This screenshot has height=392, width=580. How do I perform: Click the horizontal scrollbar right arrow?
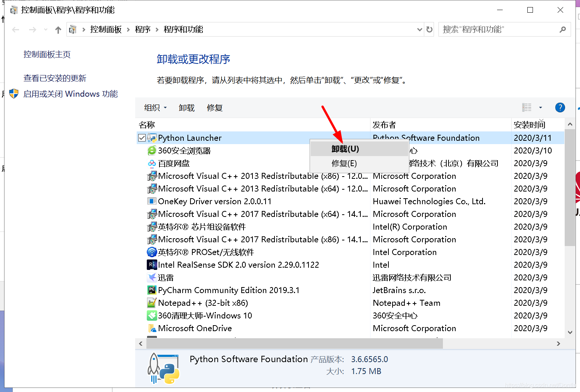[558, 343]
